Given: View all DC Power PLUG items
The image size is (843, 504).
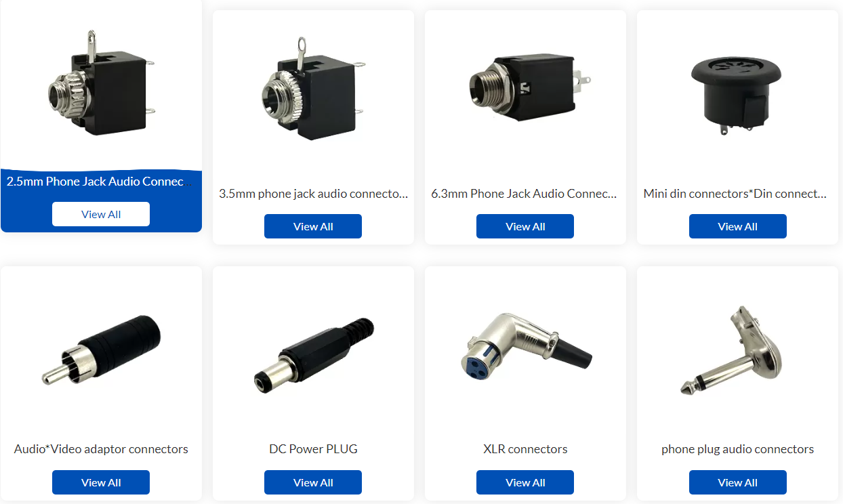Looking at the screenshot, I should (313, 482).
